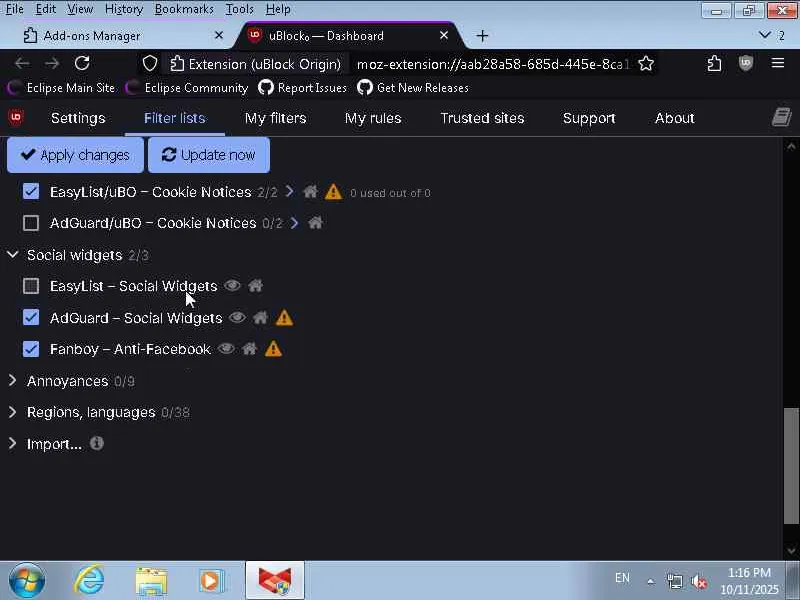
Task: Open a new tab with plus icon
Action: coord(482,36)
